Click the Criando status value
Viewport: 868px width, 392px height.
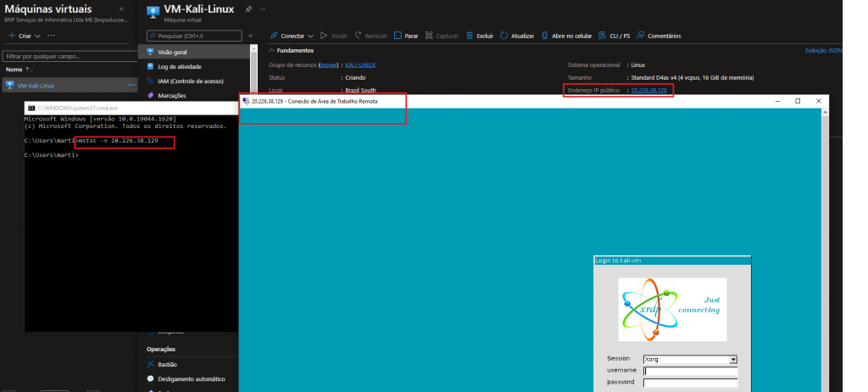355,77
